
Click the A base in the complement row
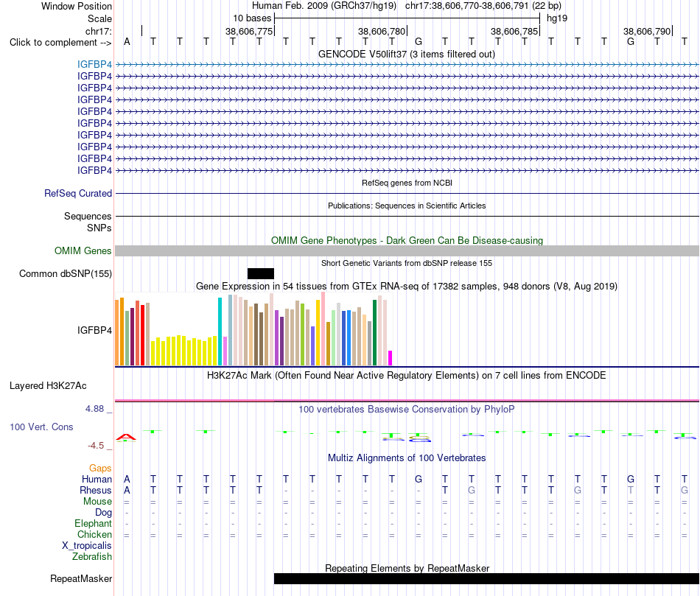tap(127, 42)
